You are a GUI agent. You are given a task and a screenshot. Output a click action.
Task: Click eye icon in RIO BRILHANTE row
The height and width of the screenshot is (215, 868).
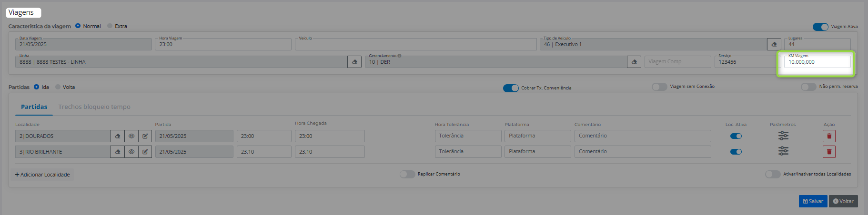tap(131, 152)
